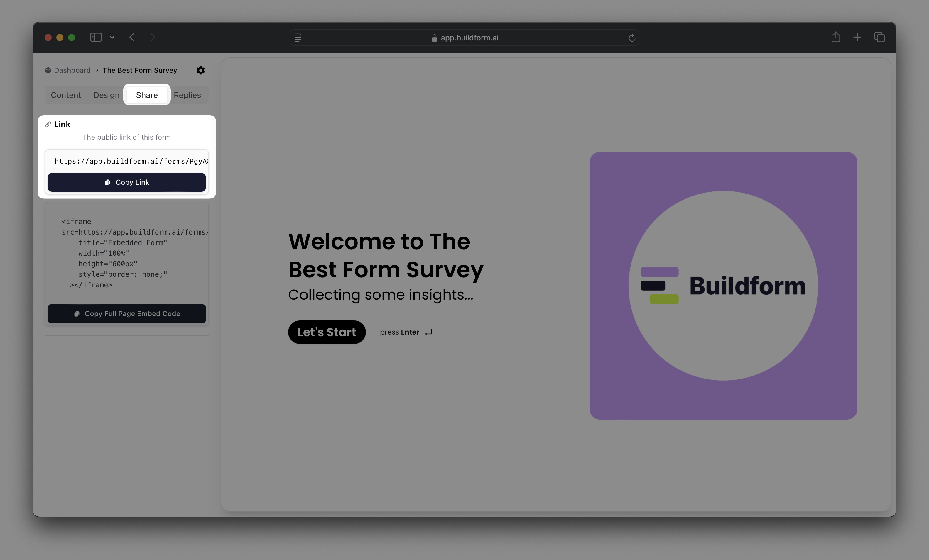This screenshot has height=560, width=929.
Task: Toggle Safari sidebar icon
Action: coord(96,37)
